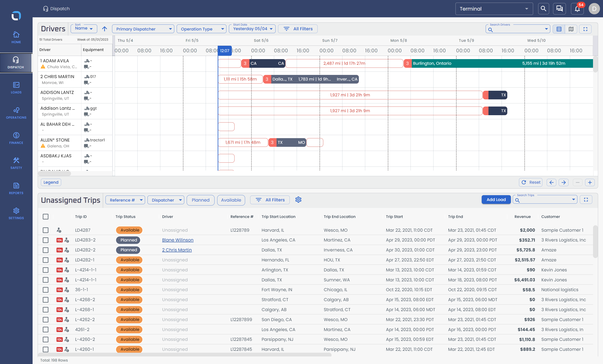This screenshot has height=364, width=603.
Task: Open the Reference # dropdown
Action: (x=125, y=200)
